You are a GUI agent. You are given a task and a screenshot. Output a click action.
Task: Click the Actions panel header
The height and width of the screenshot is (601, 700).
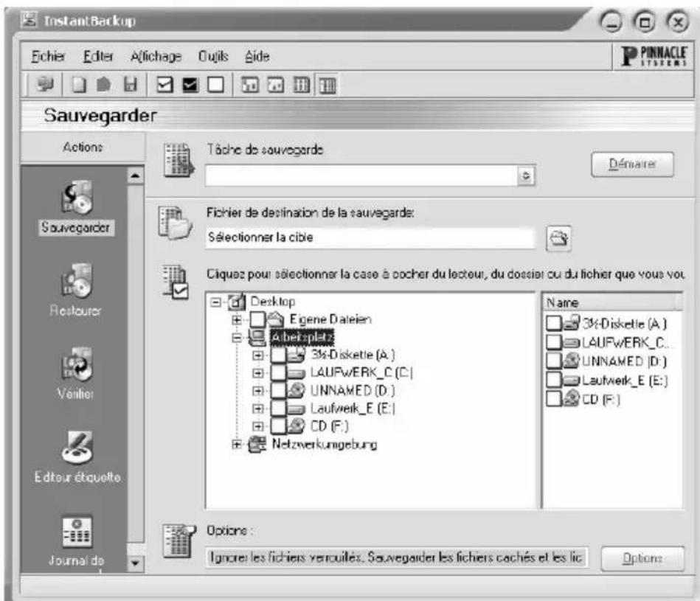[x=83, y=147]
